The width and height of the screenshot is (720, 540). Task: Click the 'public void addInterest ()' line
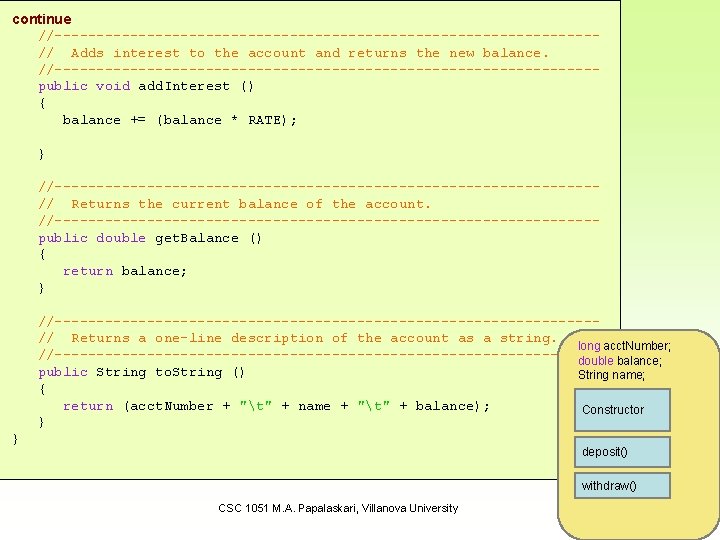[146, 86]
